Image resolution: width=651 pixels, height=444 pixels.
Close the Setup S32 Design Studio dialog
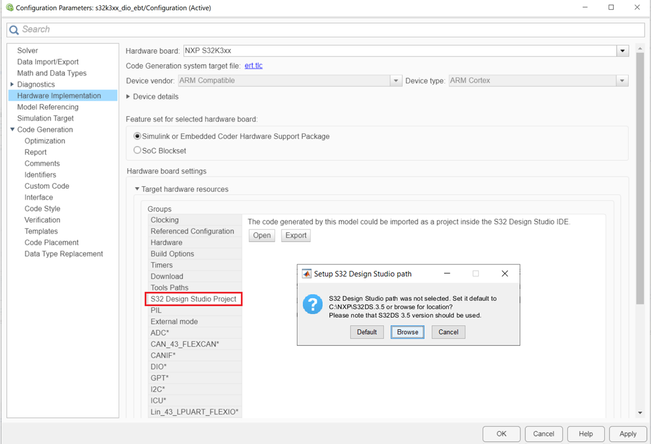point(504,273)
